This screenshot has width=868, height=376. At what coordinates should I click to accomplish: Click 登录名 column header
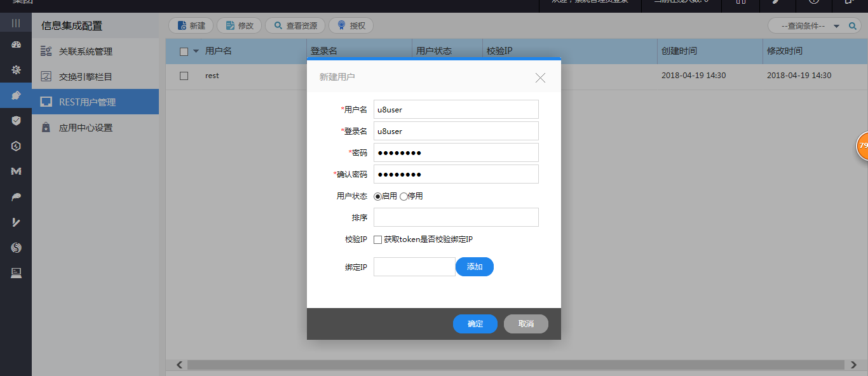323,51
